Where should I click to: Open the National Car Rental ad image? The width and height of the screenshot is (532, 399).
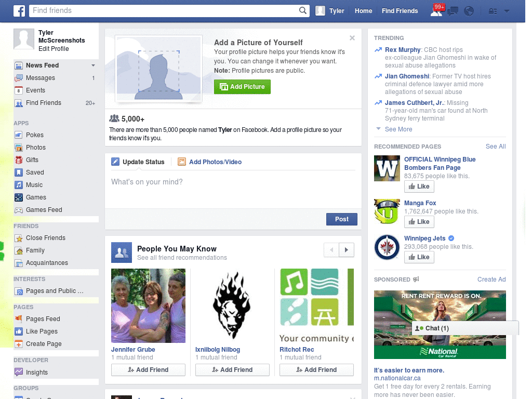click(440, 325)
